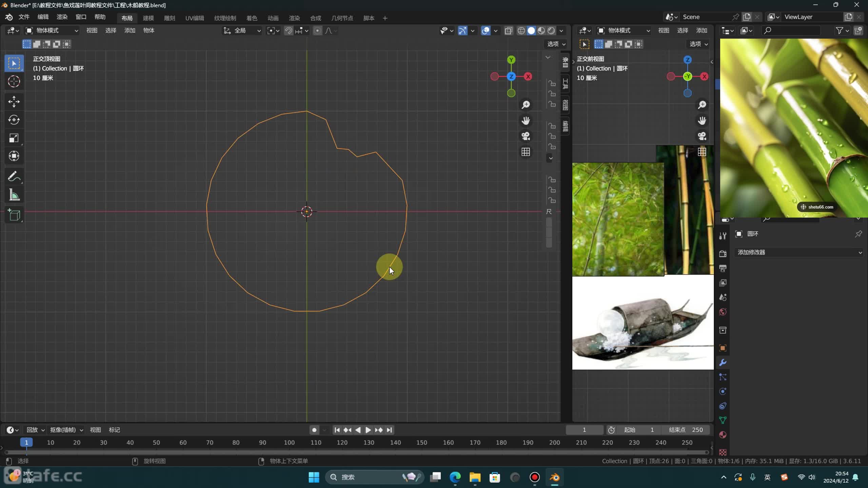Click add workspace plus button
The width and height of the screenshot is (868, 488).
coord(385,18)
